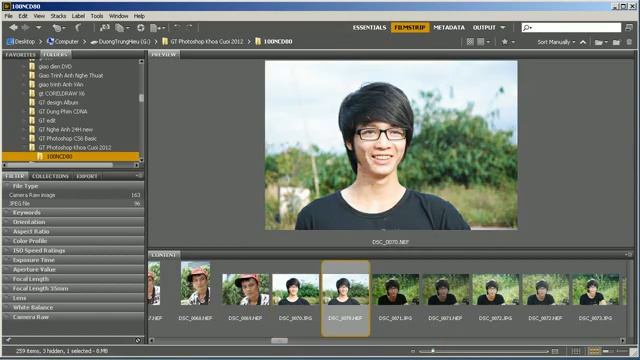Toggle ascending sort order arrow
Screen dimensions: 640x360
coord(583,42)
